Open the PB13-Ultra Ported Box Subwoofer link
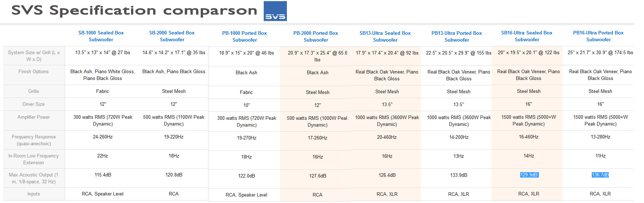The width and height of the screenshot is (644, 203). 457,37
